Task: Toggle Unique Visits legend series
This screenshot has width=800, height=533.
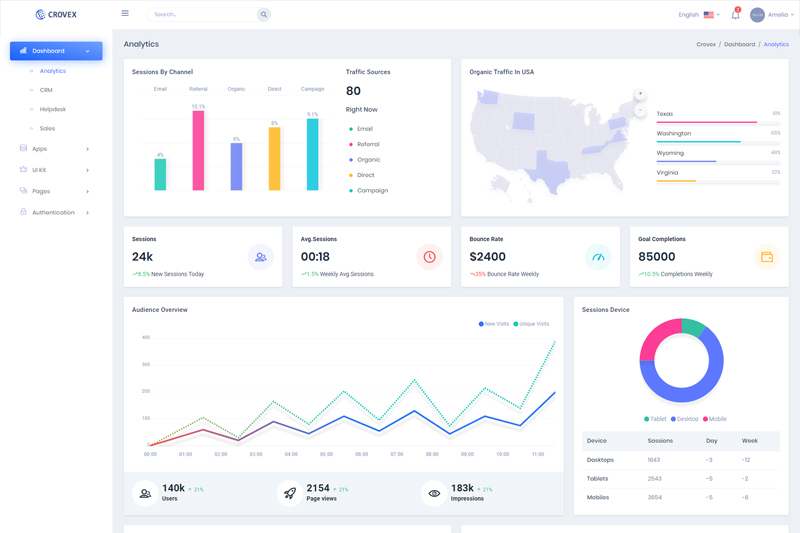Action: [532, 324]
